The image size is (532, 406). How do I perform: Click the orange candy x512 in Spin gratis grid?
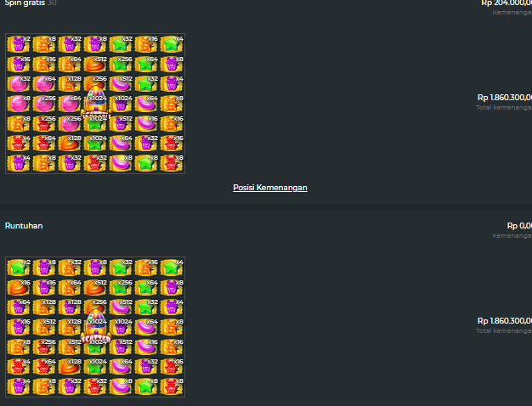(95, 64)
